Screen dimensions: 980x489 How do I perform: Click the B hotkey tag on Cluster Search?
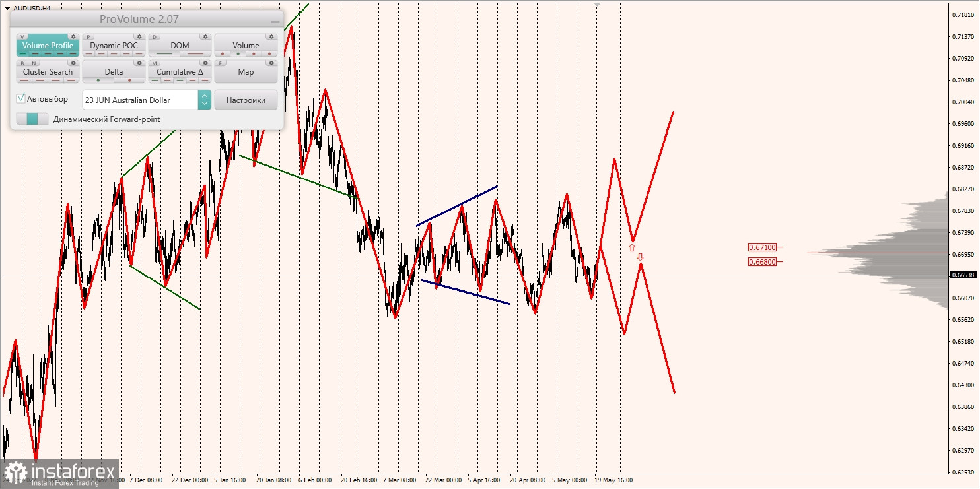tap(22, 63)
